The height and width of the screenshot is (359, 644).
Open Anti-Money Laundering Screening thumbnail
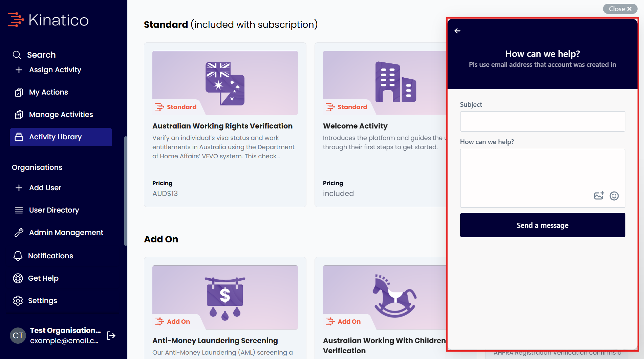point(225,297)
